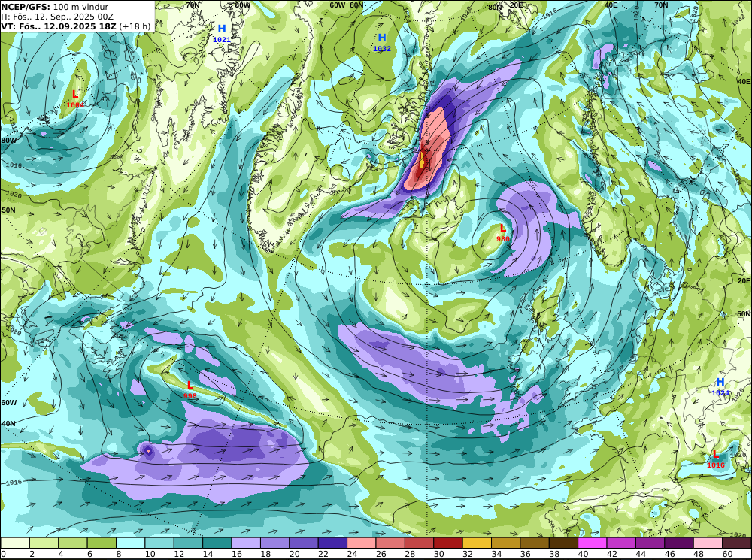Viewport: 752px width, 560px height.
Task: Select the blue H high labeled 1032
Action: click(x=382, y=38)
